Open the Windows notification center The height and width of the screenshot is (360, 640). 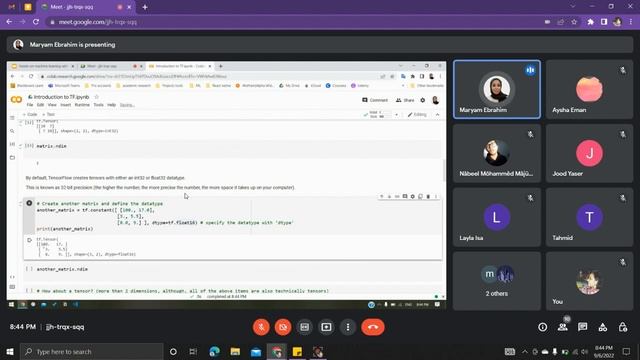627,351
